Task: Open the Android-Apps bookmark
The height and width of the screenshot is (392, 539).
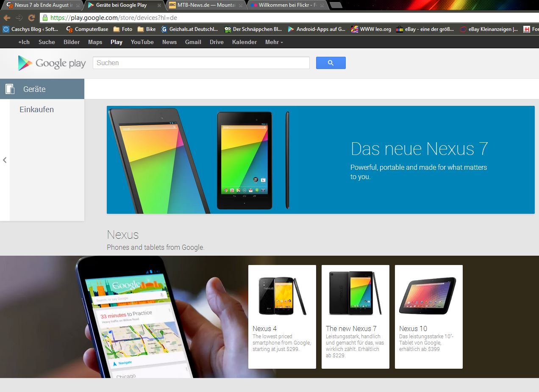Action: [x=317, y=29]
